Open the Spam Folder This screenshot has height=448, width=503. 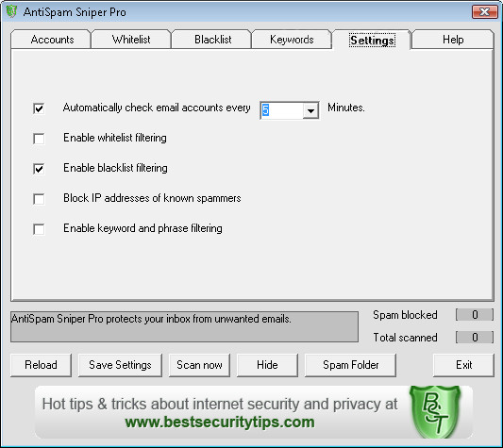pyautogui.click(x=350, y=365)
